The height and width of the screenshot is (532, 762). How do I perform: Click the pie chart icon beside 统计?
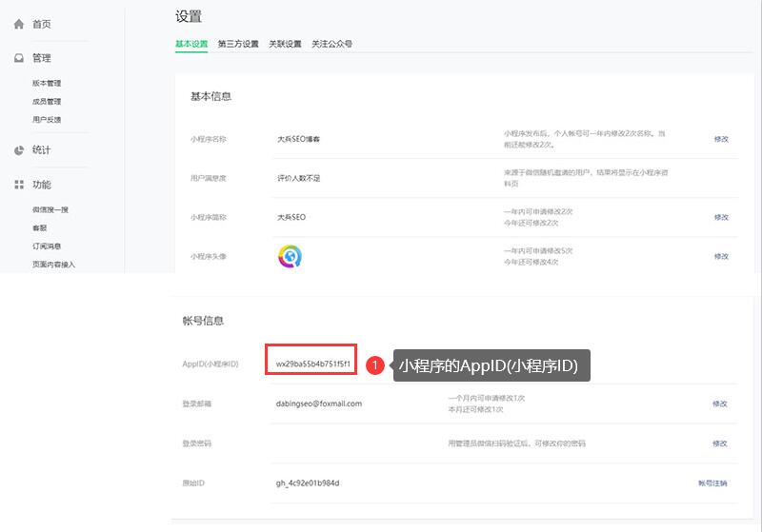(x=19, y=150)
